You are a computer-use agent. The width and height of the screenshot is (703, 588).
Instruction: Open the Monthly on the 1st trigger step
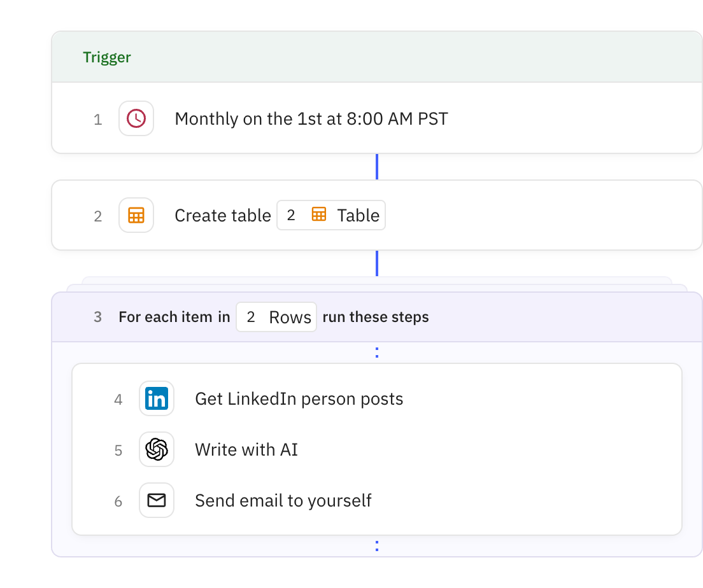pyautogui.click(x=376, y=119)
